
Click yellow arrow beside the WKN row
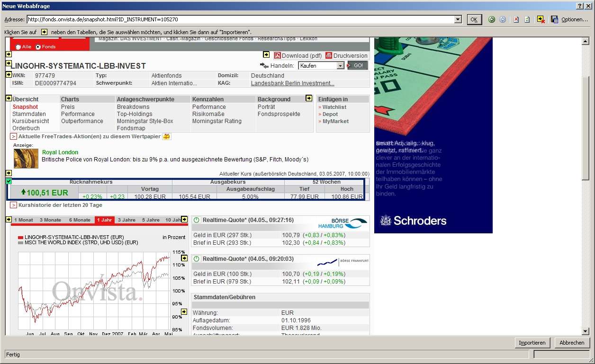coord(9,74)
